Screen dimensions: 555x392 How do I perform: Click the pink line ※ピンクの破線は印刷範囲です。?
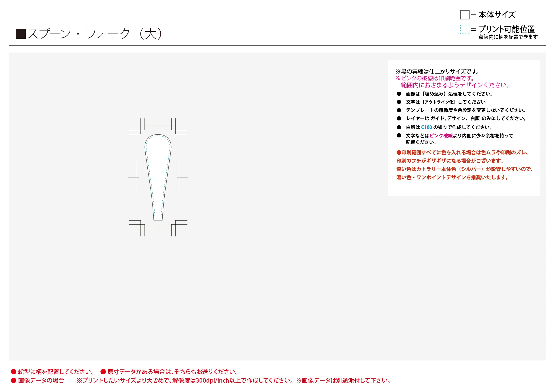click(x=435, y=78)
